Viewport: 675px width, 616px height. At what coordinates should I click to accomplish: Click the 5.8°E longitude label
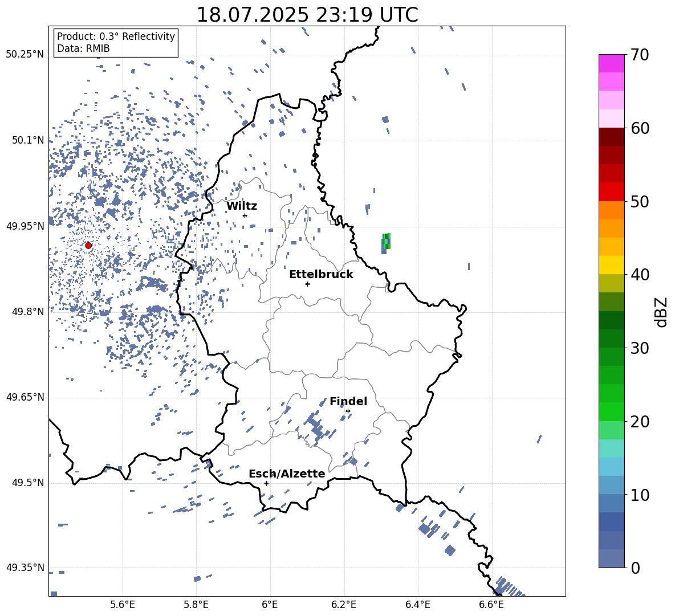point(196,605)
